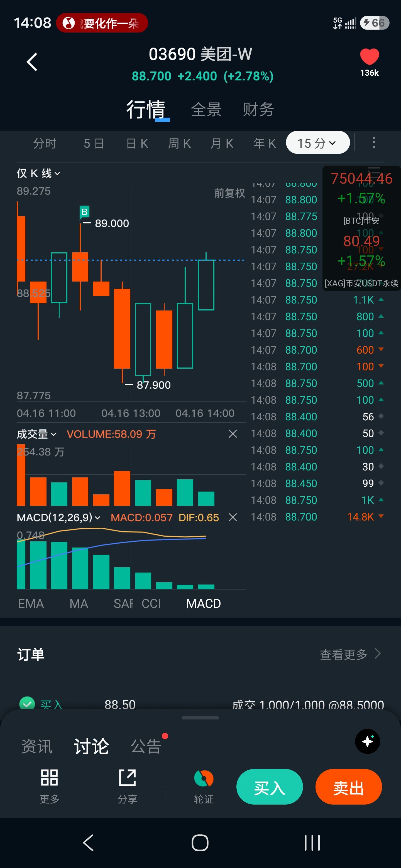Viewport: 401px width, 868px height.
Task: Expand the 仅K线 display dropdown
Action: tap(38, 174)
